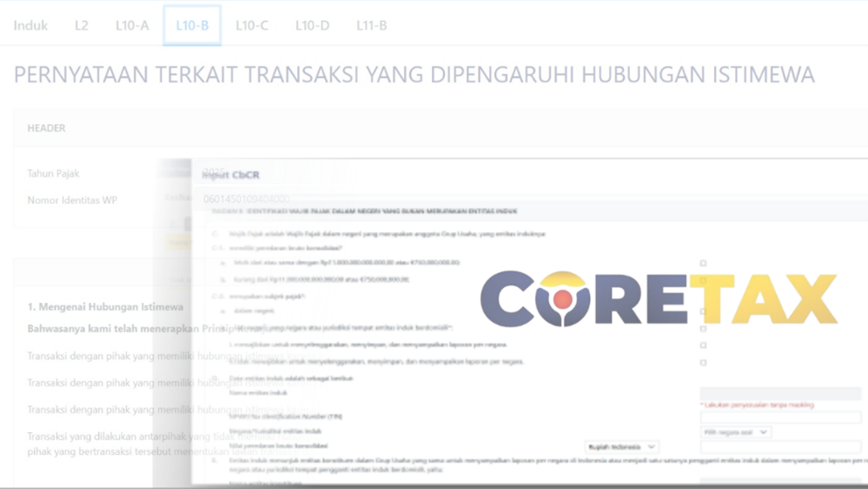Image resolution: width=868 pixels, height=489 pixels.
Task: Check the 'mewajibkan' laporan per negara checkbox
Action: click(703, 345)
